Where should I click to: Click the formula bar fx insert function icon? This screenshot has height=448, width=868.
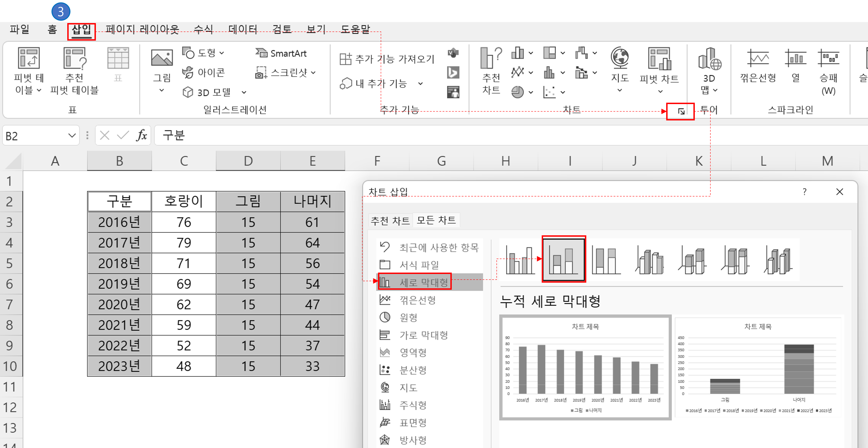coord(141,136)
